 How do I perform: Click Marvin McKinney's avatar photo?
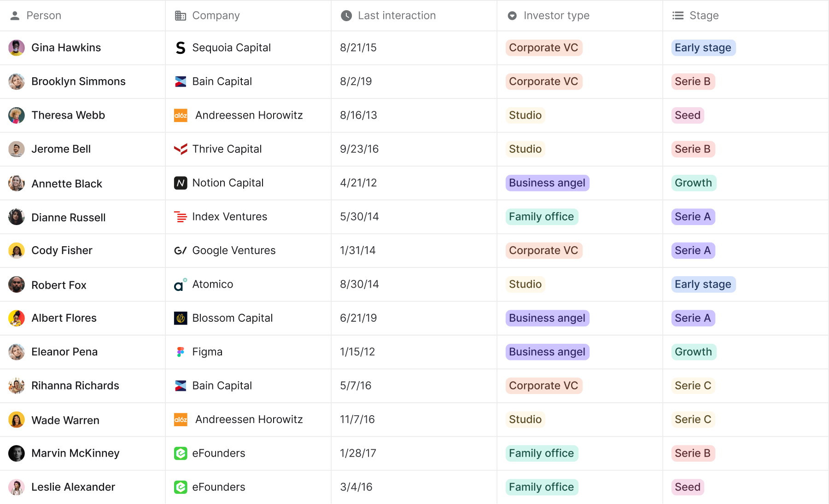[17, 453]
